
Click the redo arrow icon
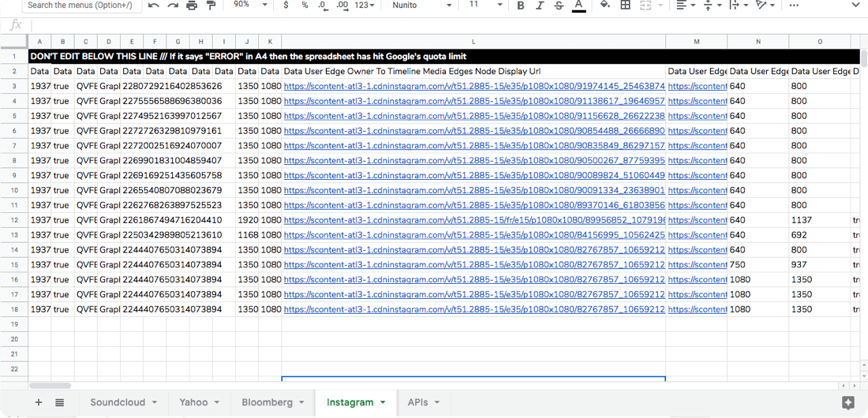tap(173, 6)
